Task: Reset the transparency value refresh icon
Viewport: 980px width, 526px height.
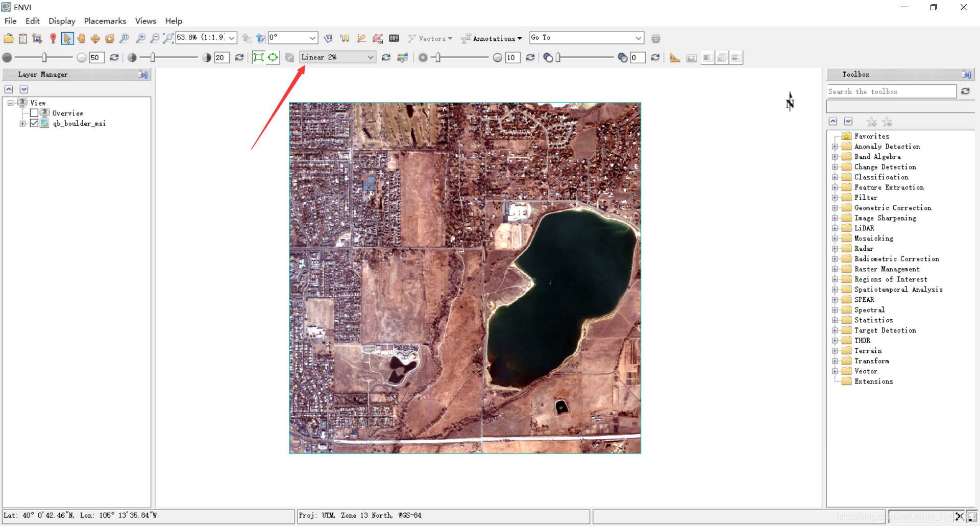Action: pos(655,57)
